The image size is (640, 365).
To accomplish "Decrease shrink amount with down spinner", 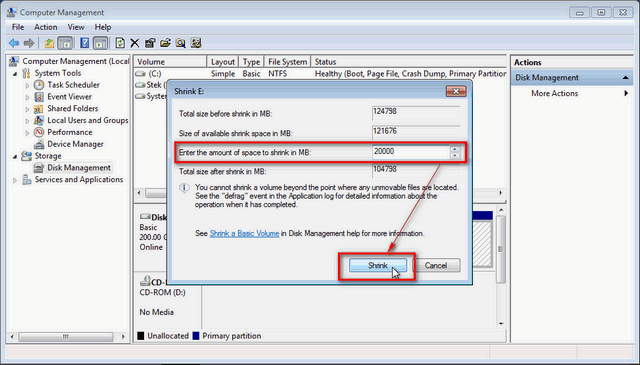I will [x=455, y=156].
